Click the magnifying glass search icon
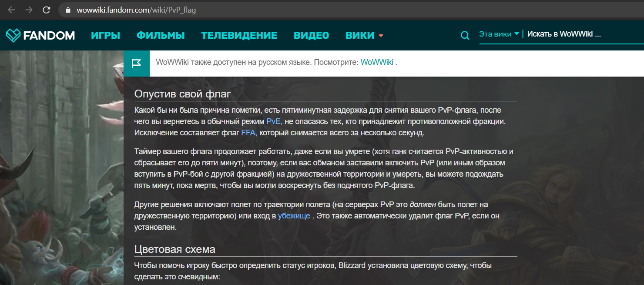 (x=465, y=36)
